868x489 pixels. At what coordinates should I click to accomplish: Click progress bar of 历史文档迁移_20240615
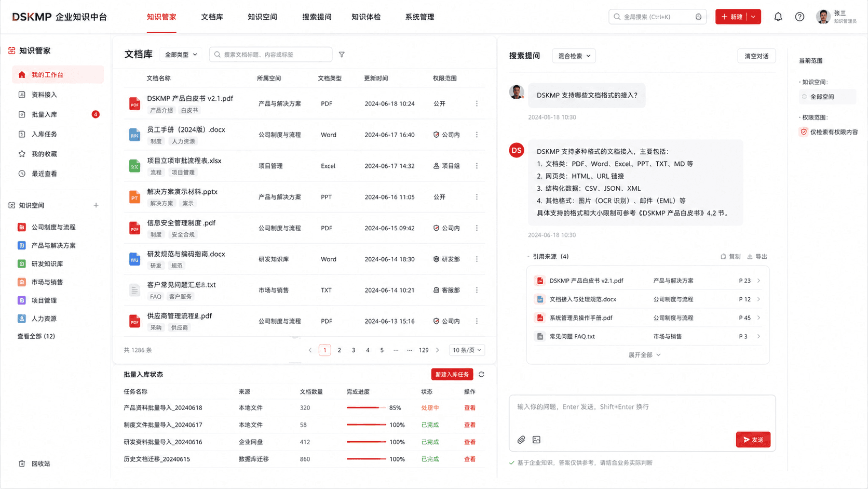366,459
